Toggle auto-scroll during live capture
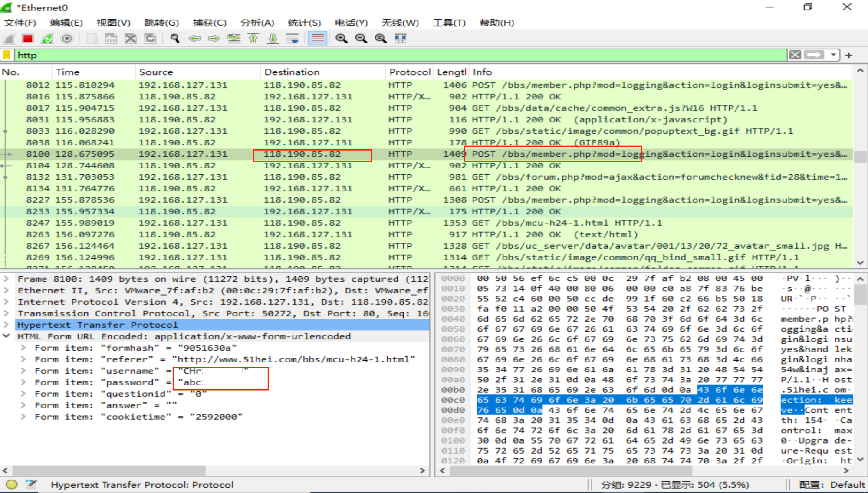 point(293,39)
